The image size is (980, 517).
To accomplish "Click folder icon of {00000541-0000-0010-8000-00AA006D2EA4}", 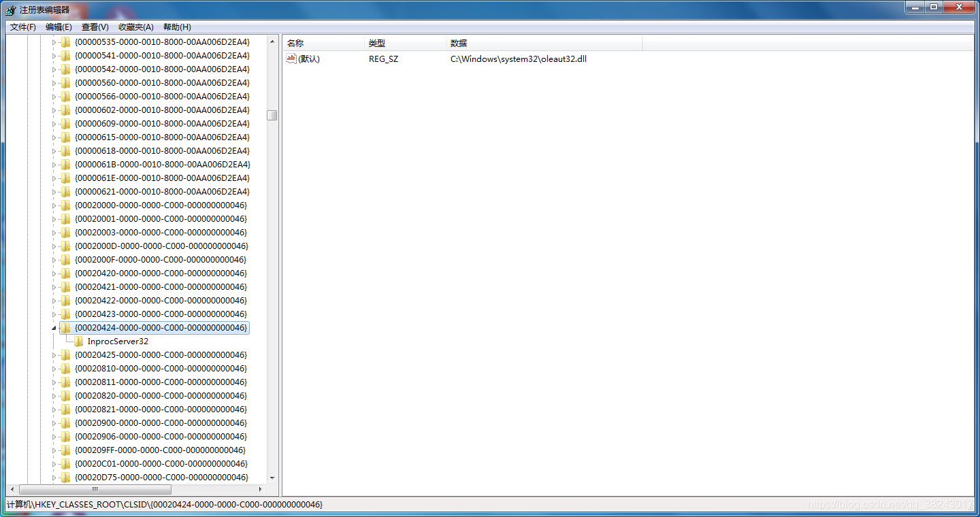I will (65, 56).
